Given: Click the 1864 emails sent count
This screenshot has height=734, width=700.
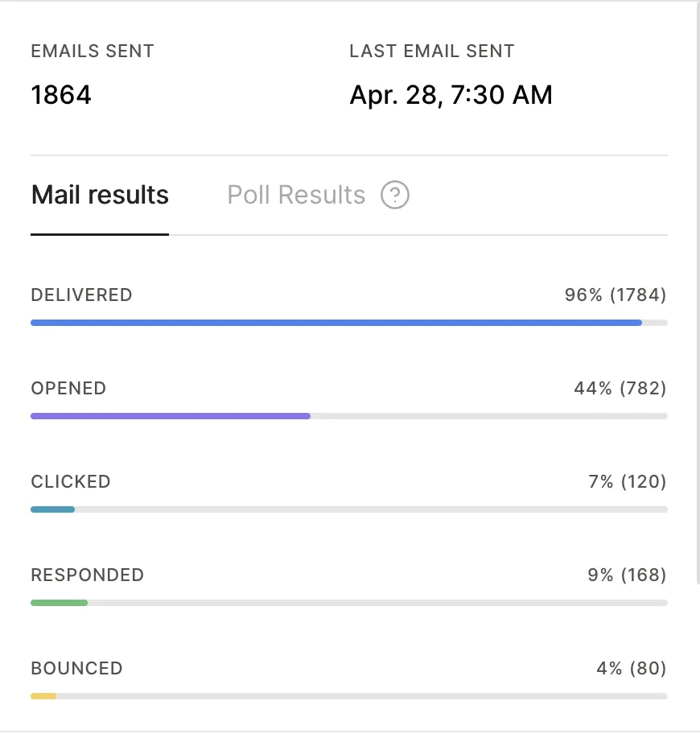Looking at the screenshot, I should coord(61,94).
